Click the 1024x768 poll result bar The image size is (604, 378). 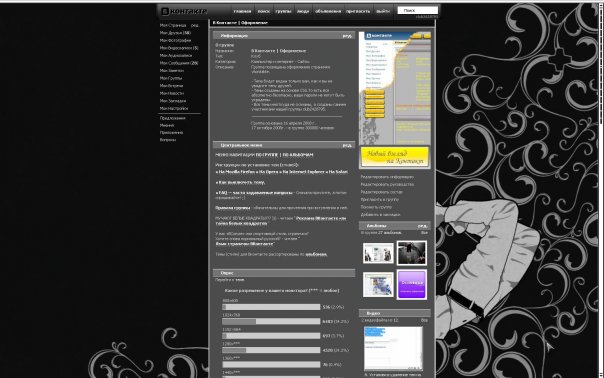click(x=271, y=321)
